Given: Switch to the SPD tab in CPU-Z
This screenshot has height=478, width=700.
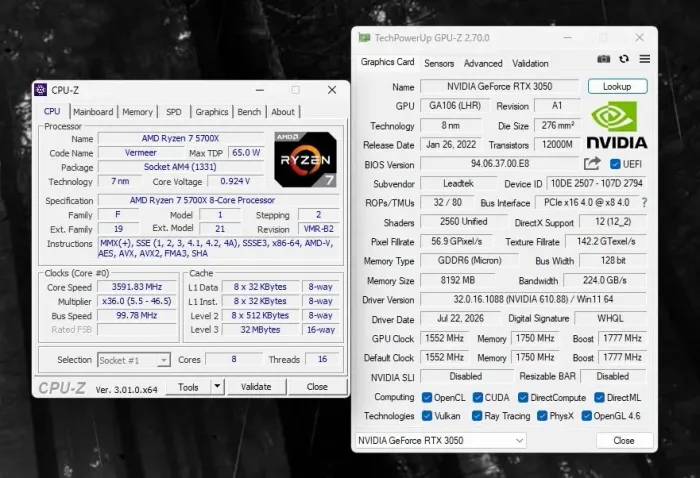Looking at the screenshot, I should (174, 112).
